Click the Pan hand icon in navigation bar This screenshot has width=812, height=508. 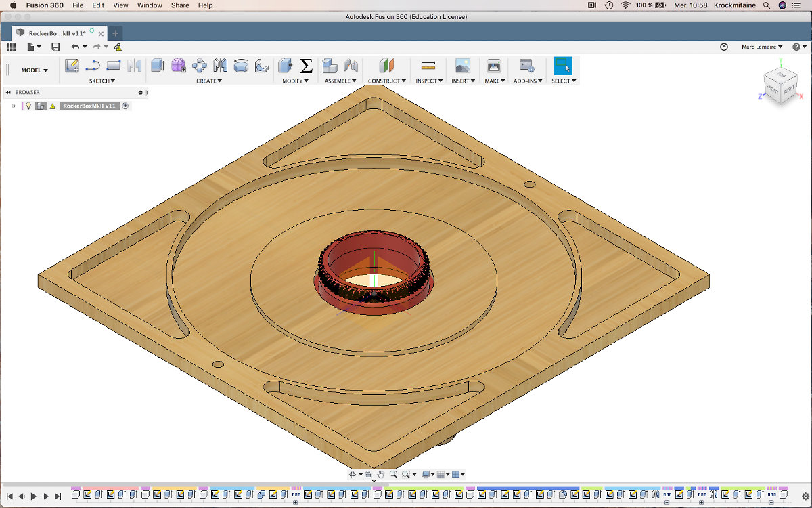click(x=381, y=475)
